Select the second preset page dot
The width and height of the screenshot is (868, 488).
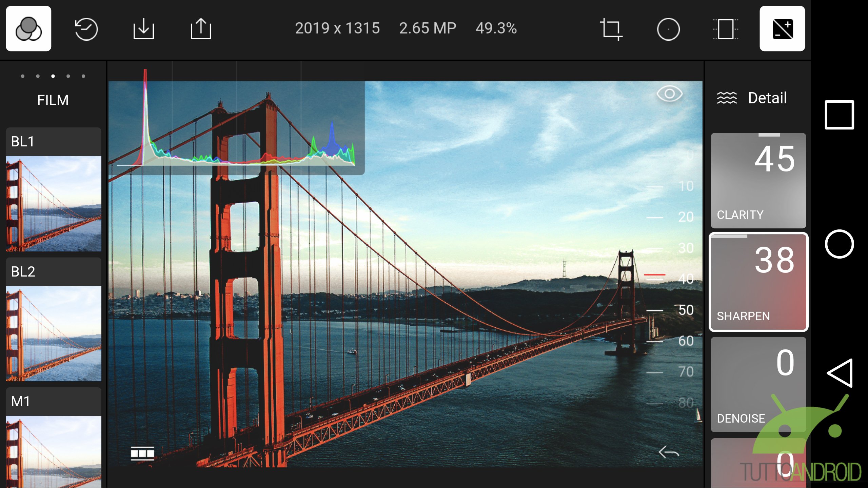[x=38, y=76]
